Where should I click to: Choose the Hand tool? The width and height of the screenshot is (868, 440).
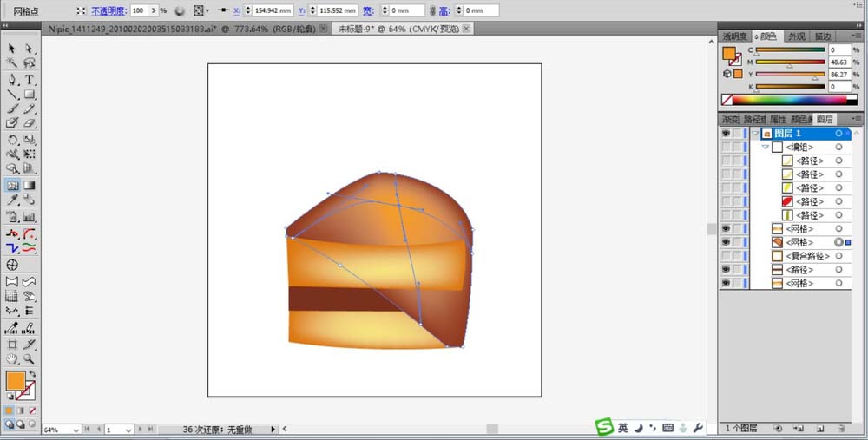pos(13,358)
